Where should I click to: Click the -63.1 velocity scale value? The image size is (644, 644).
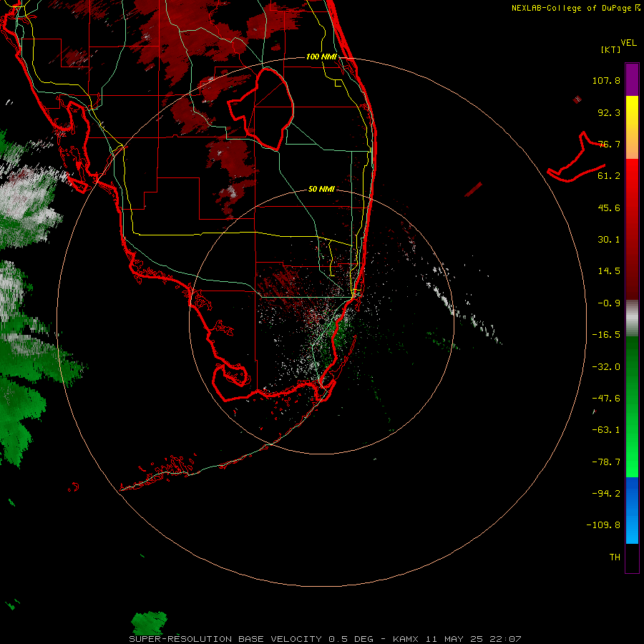tap(606, 430)
